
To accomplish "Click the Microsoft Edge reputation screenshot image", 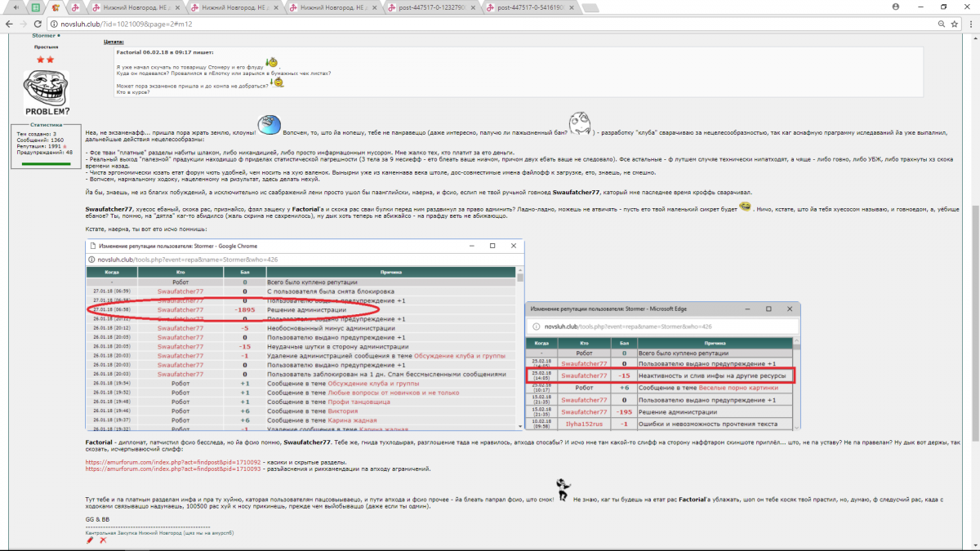I will pyautogui.click(x=662, y=366).
